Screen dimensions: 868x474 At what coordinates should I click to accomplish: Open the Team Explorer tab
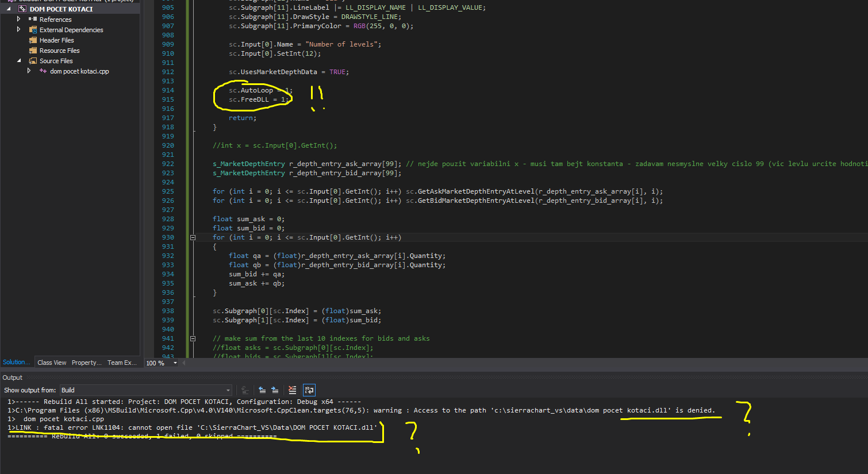pos(122,363)
